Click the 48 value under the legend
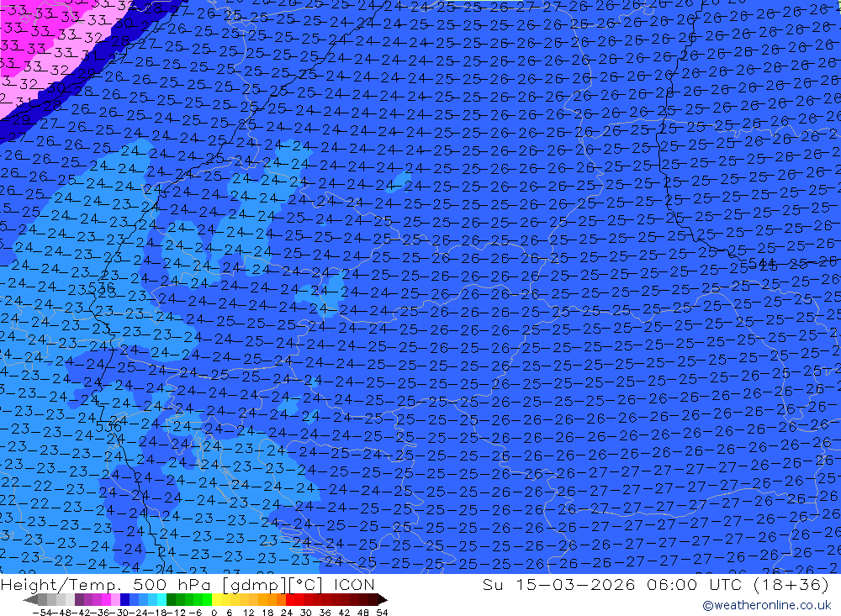The width and height of the screenshot is (841, 616). (362, 613)
